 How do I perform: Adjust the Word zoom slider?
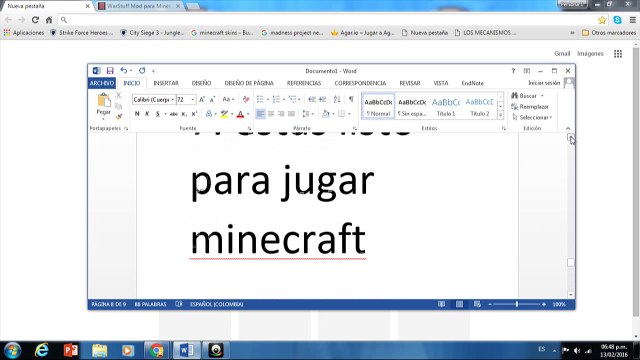517,304
